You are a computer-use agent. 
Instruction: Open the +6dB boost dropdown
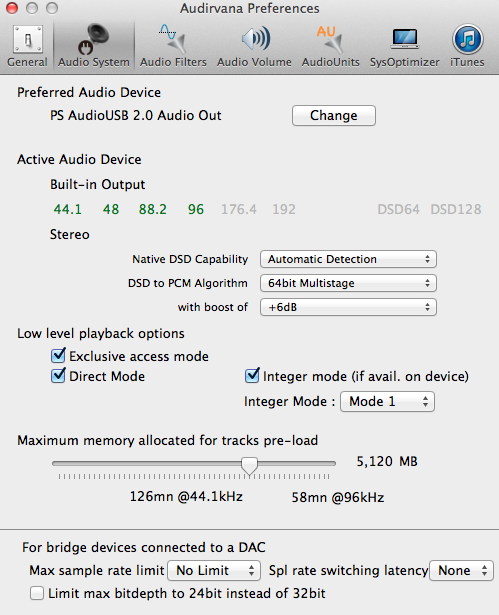point(348,307)
